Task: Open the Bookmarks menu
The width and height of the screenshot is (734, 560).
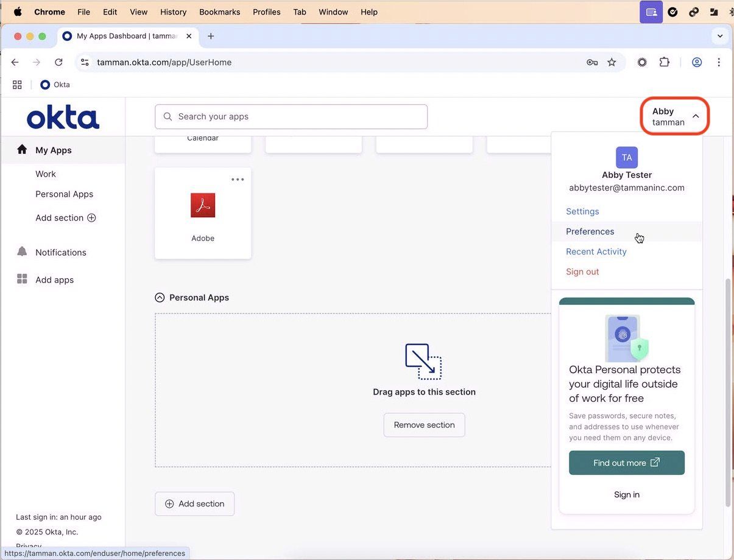Action: click(x=220, y=12)
